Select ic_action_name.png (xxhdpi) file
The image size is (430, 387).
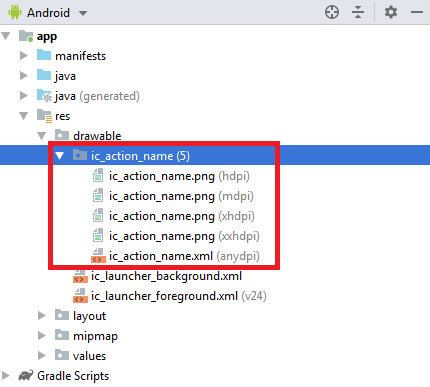184,236
